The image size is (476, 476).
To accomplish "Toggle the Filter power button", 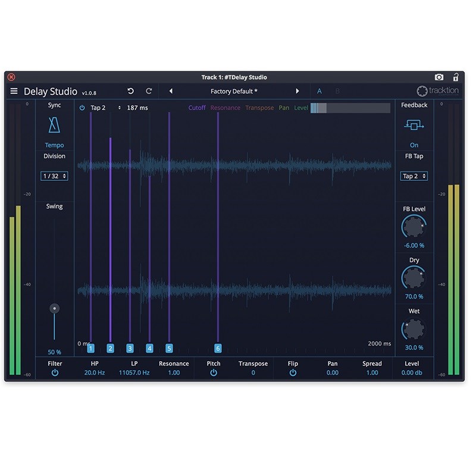I will [55, 373].
